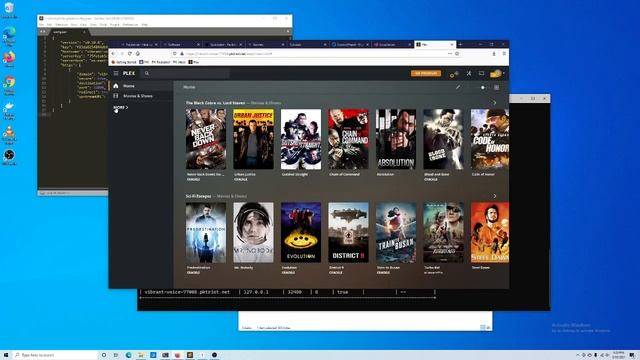
Task: Click the Home icon in Plex sidebar
Action: coord(116,86)
